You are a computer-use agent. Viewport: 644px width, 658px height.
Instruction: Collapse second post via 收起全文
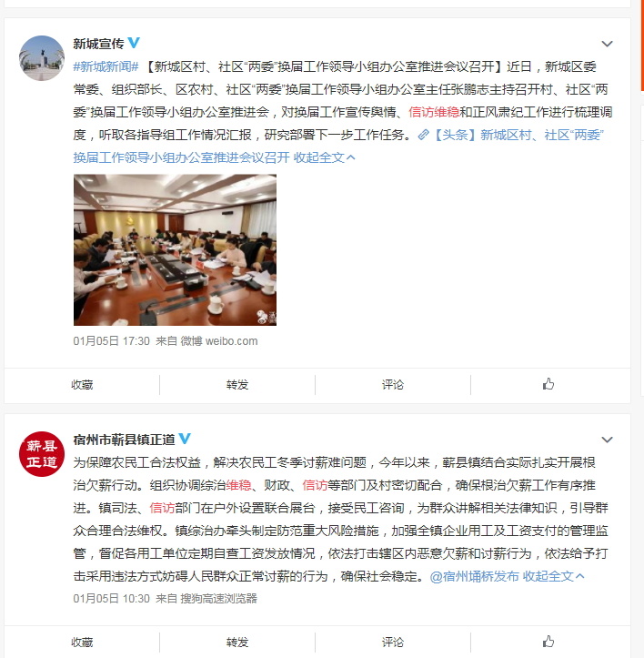click(553, 576)
